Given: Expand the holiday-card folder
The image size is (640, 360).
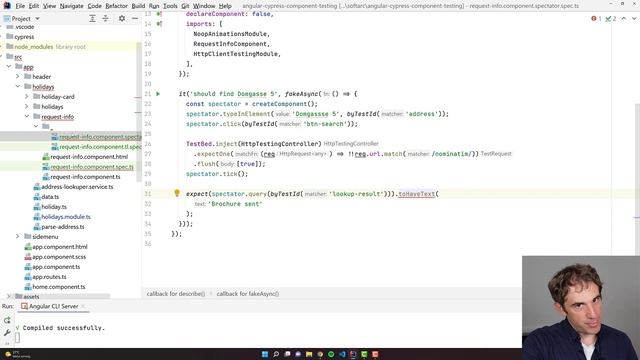Looking at the screenshot, I should click(27, 97).
